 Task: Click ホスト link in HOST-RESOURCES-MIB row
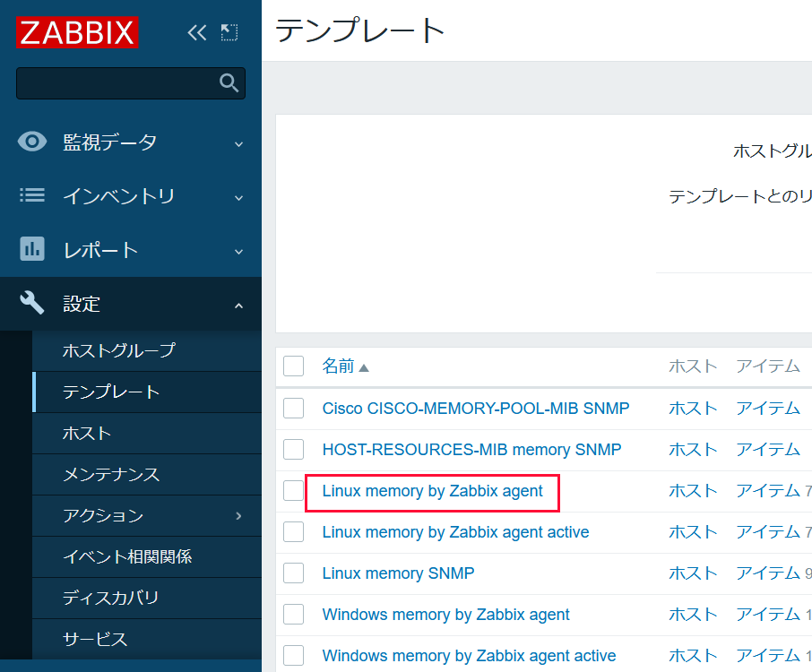click(693, 449)
